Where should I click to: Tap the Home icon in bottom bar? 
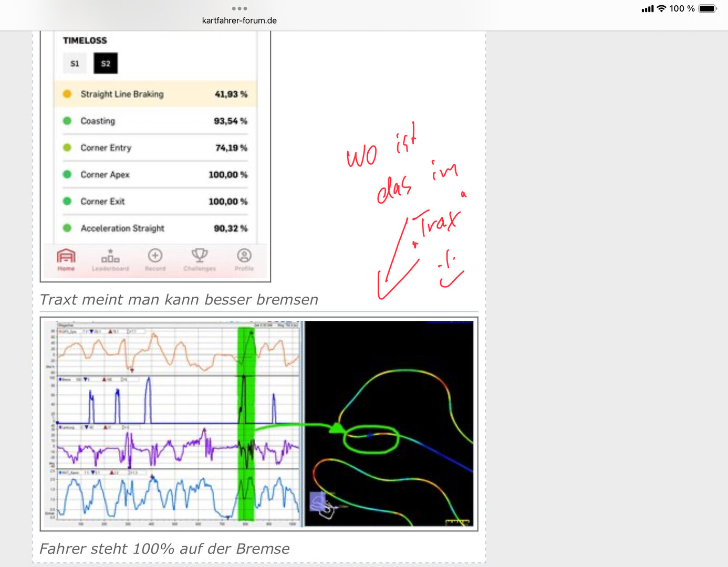coord(66,259)
